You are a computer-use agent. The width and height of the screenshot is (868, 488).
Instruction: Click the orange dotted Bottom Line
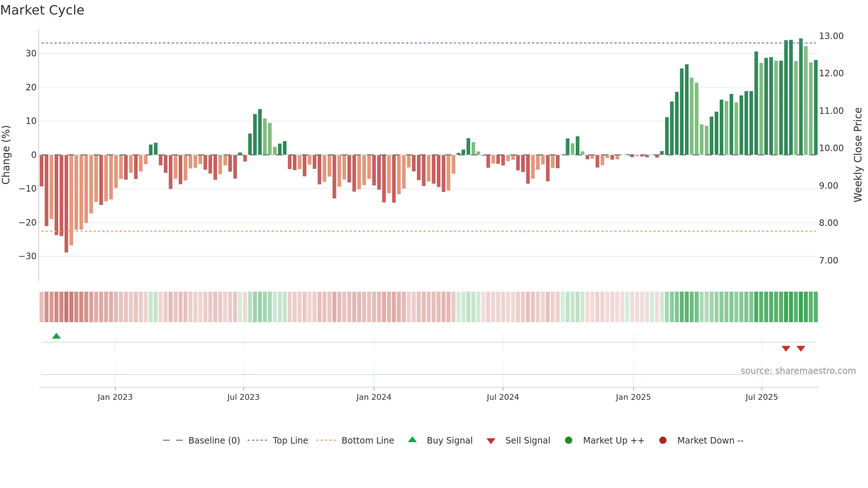click(429, 231)
